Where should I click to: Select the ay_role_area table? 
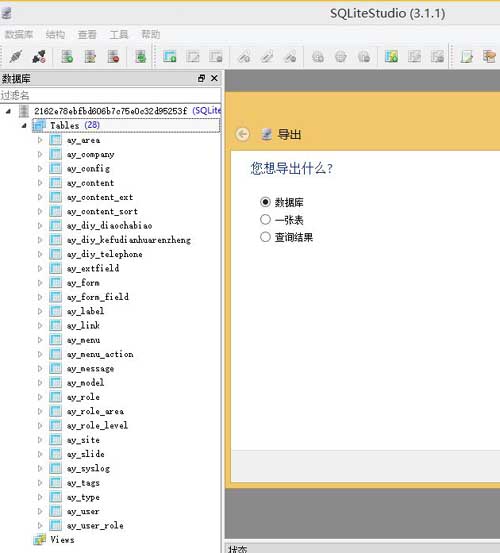click(95, 412)
